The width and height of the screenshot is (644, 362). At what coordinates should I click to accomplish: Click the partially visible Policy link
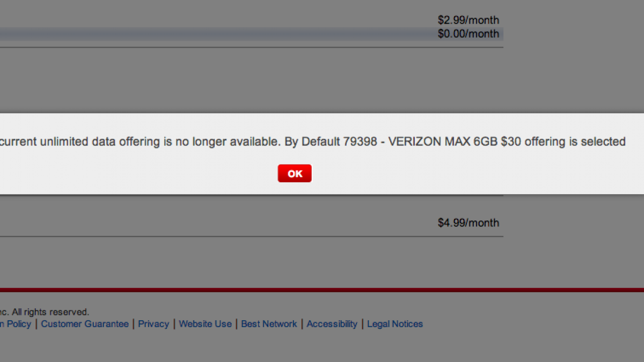(16, 324)
